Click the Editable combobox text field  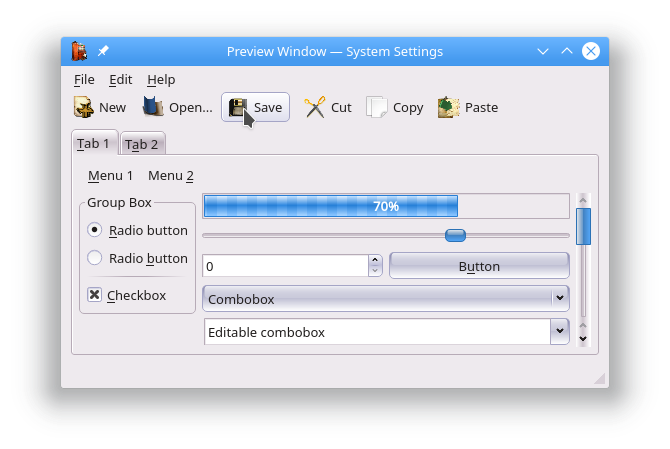[x=377, y=332]
